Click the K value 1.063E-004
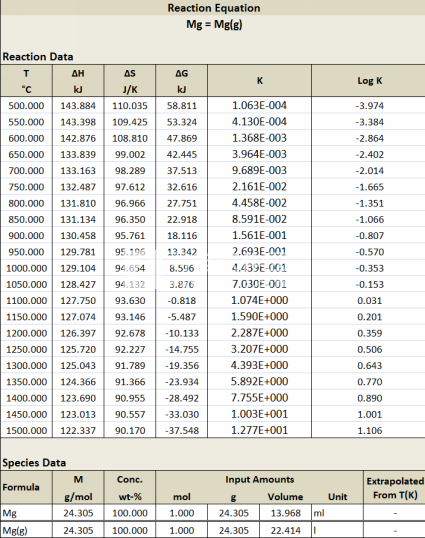 tap(259, 105)
